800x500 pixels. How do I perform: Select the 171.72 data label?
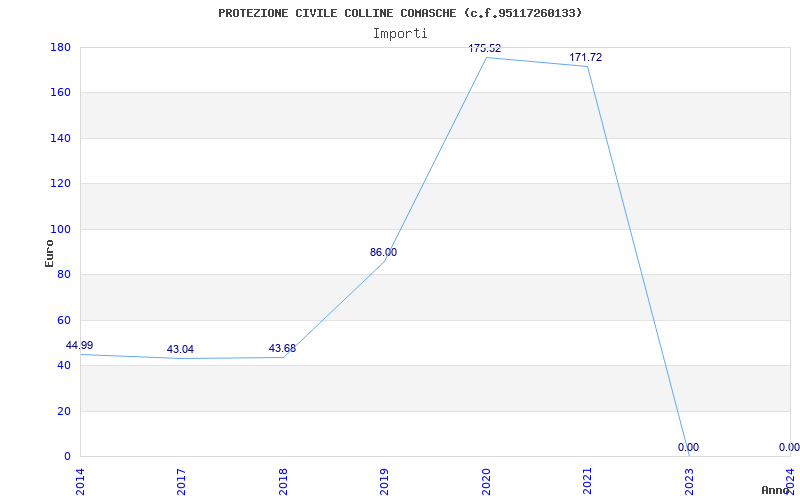(586, 57)
